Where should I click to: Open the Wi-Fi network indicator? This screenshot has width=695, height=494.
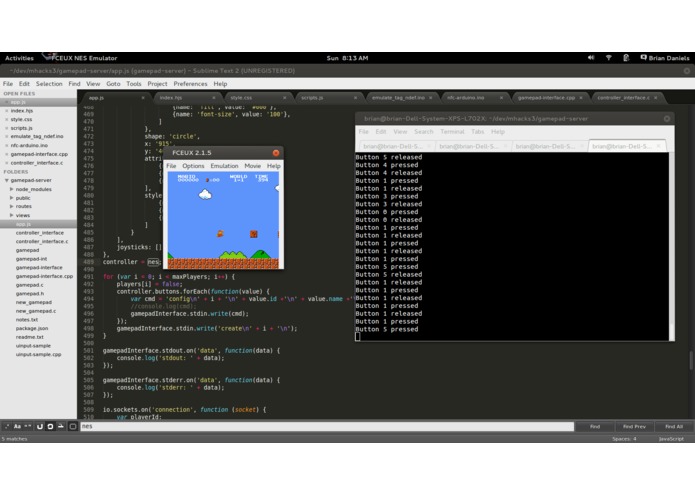point(609,58)
